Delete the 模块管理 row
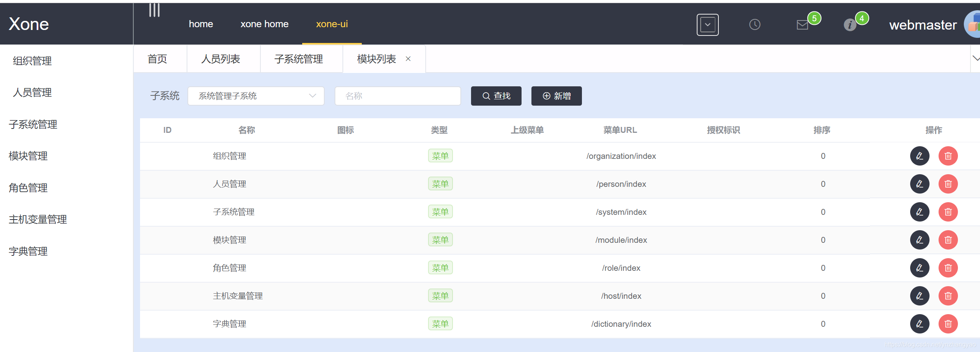The width and height of the screenshot is (980, 352). click(x=948, y=240)
